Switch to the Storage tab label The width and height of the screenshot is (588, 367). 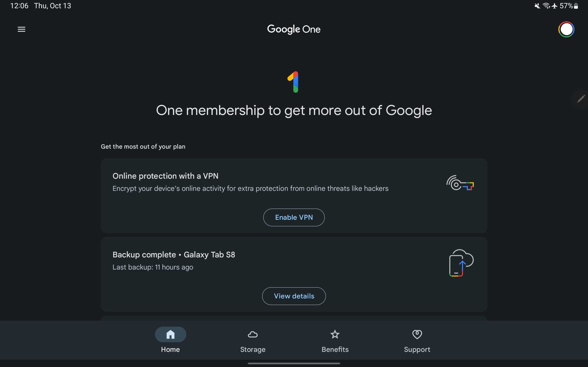253,349
